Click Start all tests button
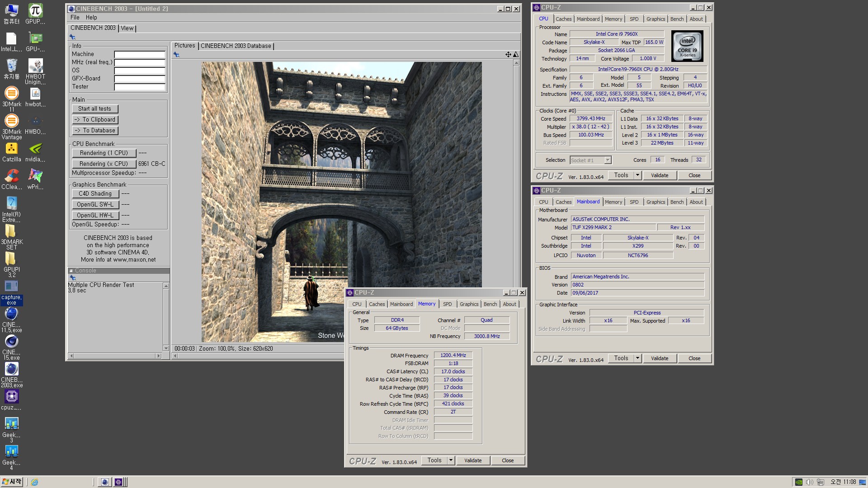Image resolution: width=868 pixels, height=488 pixels. [94, 109]
